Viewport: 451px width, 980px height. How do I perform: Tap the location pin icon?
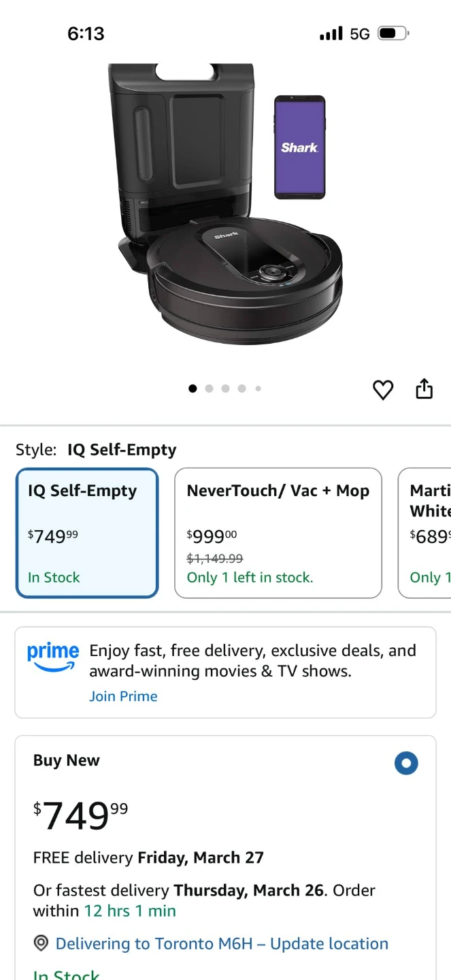[x=41, y=943]
